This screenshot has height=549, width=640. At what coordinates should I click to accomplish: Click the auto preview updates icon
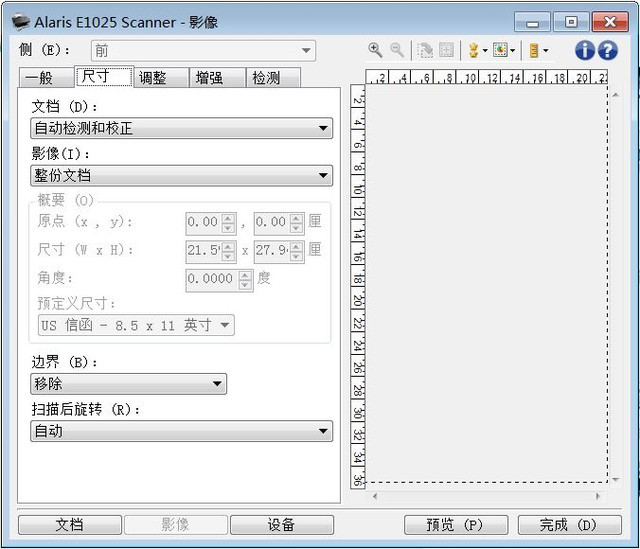(x=500, y=50)
